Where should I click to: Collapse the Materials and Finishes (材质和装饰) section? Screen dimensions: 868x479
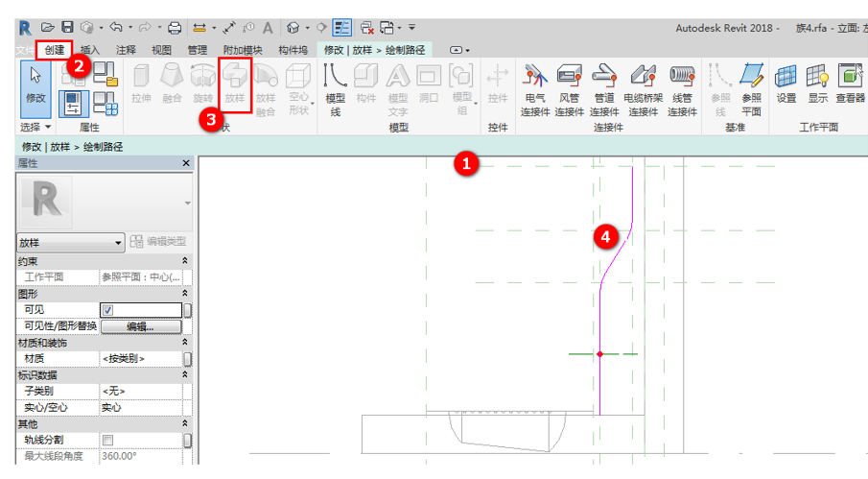coord(185,343)
